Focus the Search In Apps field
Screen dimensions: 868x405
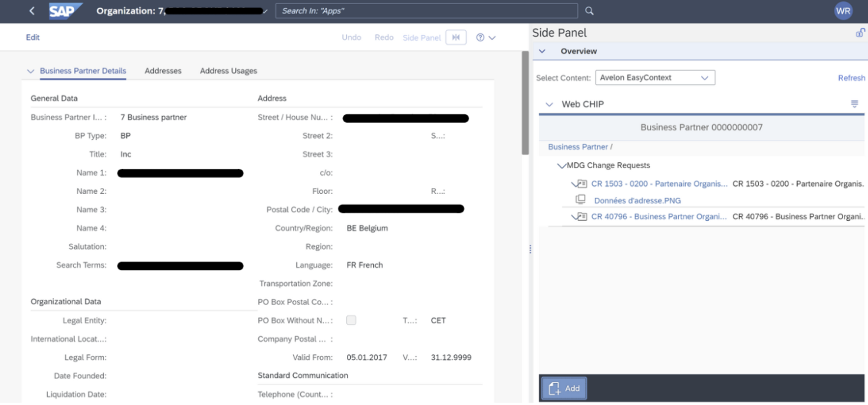426,11
